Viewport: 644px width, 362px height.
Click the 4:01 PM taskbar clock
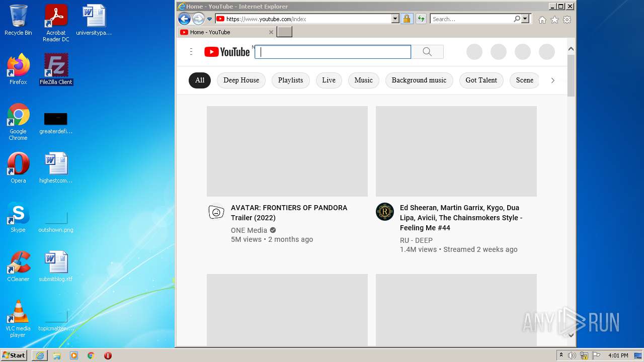coord(618,355)
